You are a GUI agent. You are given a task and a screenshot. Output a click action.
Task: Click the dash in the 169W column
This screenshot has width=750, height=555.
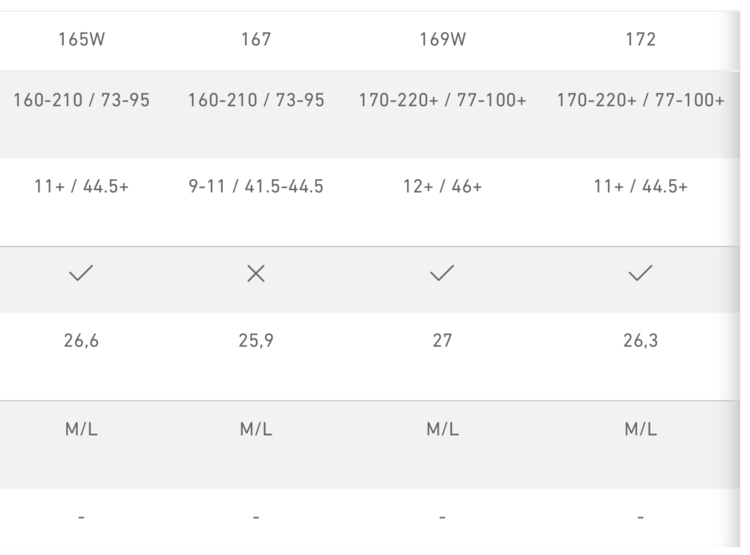[442, 517]
